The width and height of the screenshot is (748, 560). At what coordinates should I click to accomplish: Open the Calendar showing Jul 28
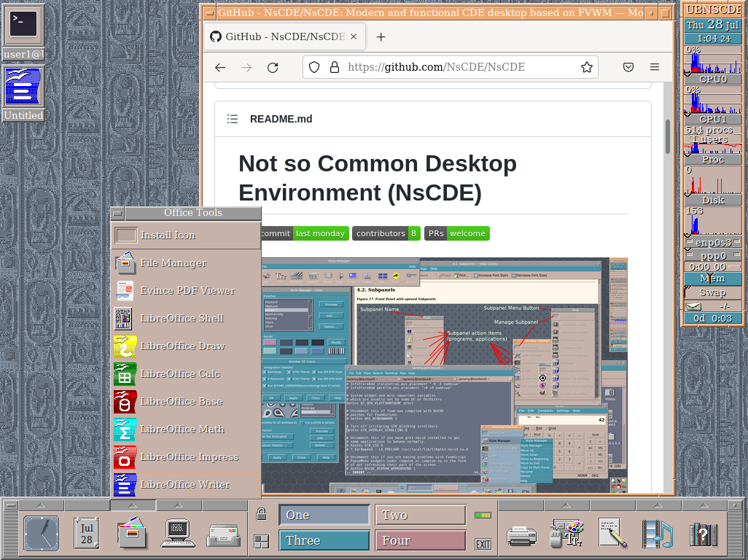[86, 534]
